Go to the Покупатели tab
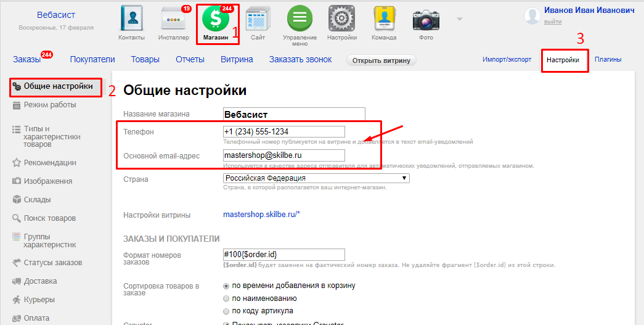 [x=92, y=60]
